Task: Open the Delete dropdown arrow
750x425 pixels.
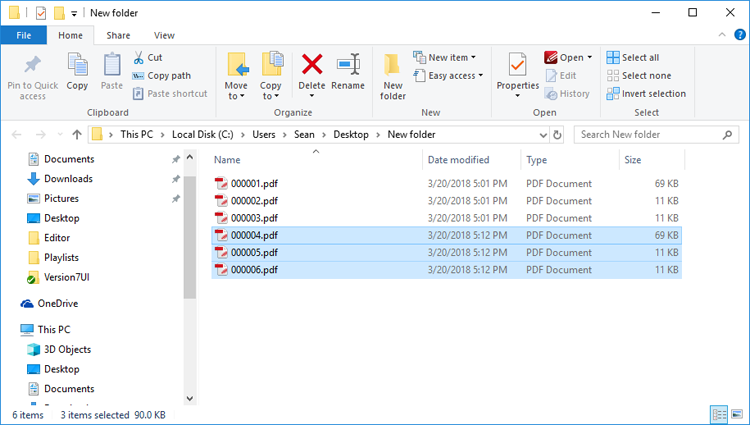Action: point(312,96)
